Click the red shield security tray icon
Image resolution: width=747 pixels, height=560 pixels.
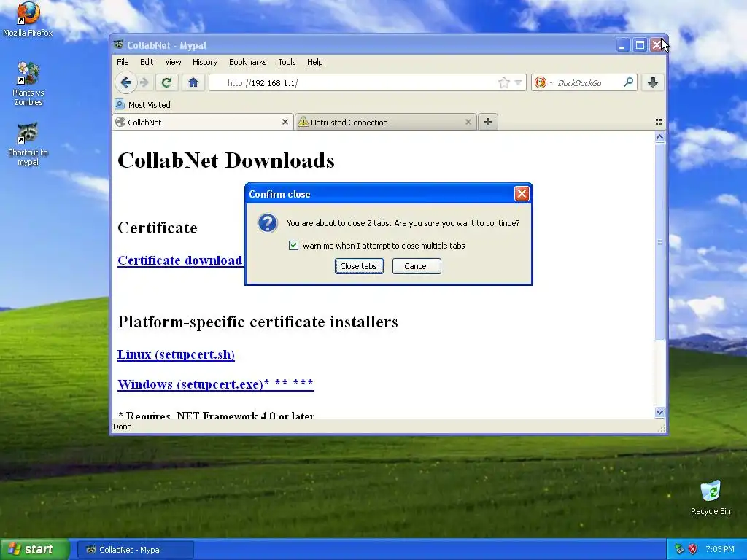pos(693,550)
